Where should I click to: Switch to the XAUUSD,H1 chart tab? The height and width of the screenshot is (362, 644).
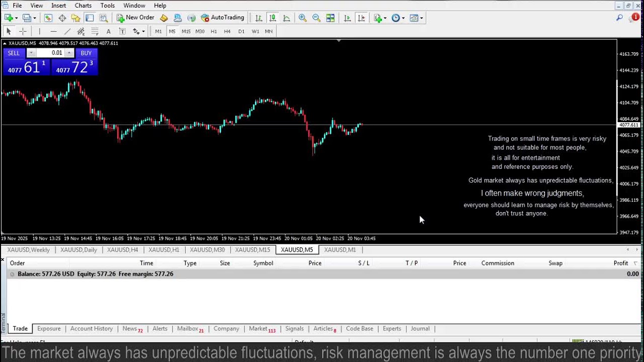[x=164, y=249]
